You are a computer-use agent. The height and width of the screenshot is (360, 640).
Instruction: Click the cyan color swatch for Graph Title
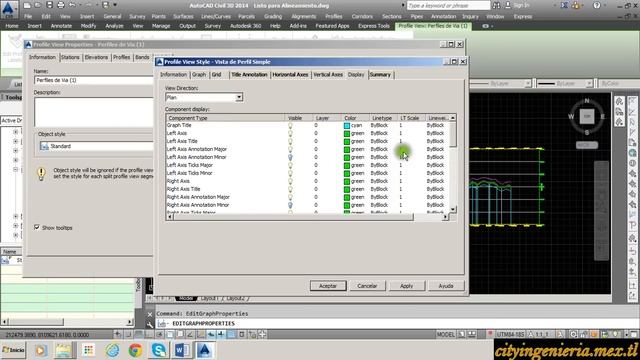click(x=347, y=125)
